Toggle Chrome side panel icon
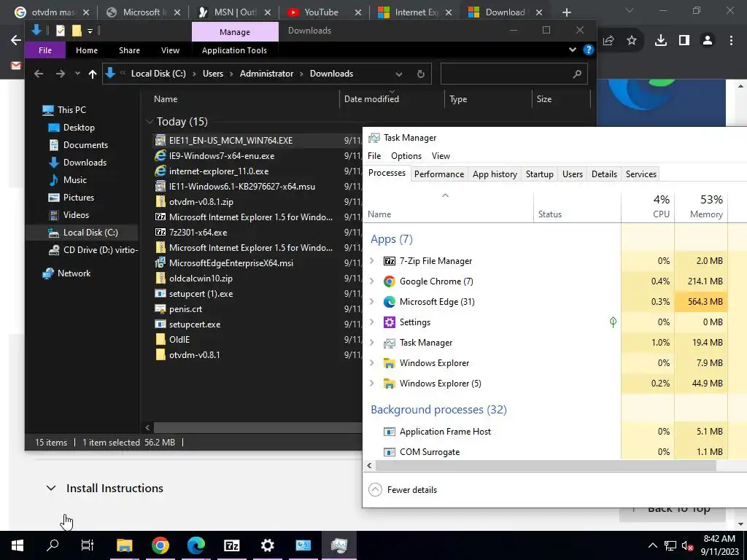This screenshot has height=560, width=747. click(684, 41)
